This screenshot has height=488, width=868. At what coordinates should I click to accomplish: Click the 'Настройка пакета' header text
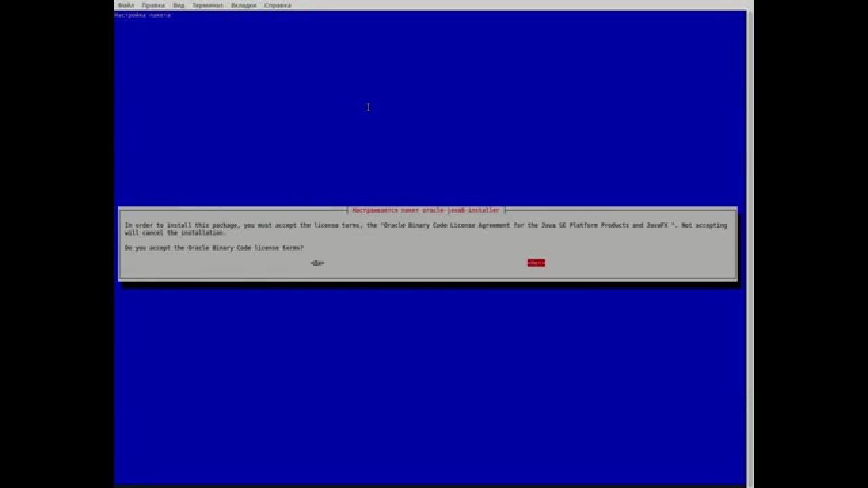coord(143,15)
